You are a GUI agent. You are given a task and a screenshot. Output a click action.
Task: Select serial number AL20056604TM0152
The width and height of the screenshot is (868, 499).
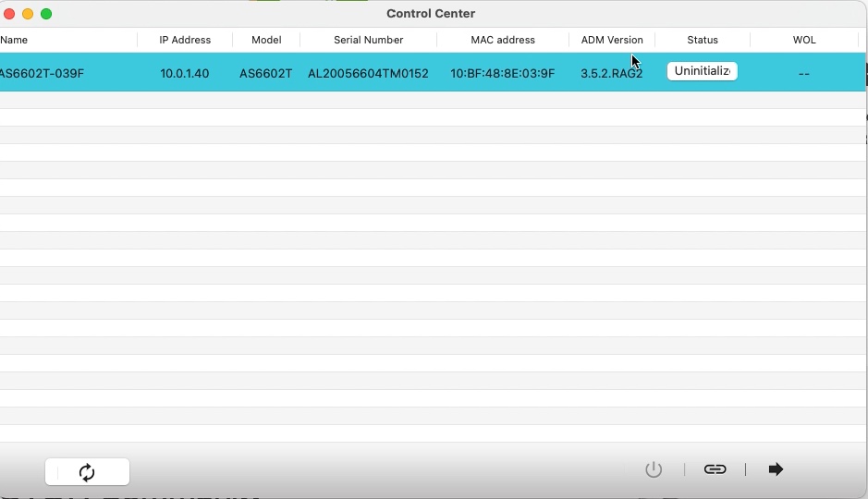click(368, 73)
